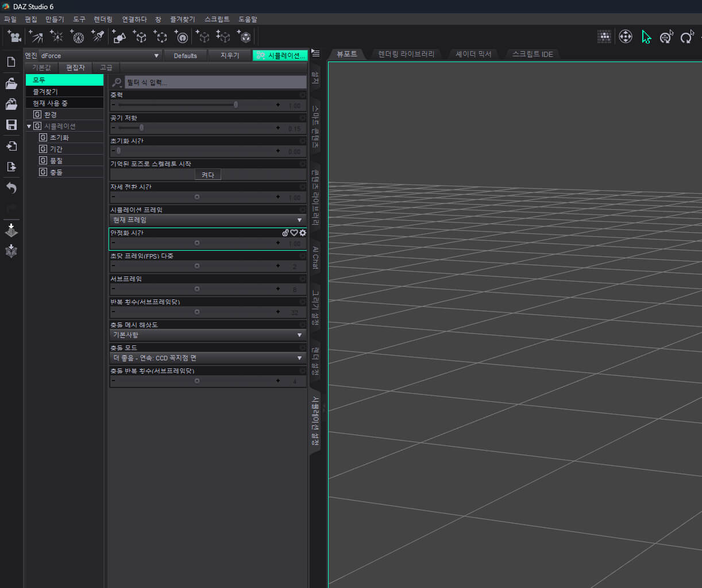
Task: Add a new distant light
Action: (x=36, y=37)
